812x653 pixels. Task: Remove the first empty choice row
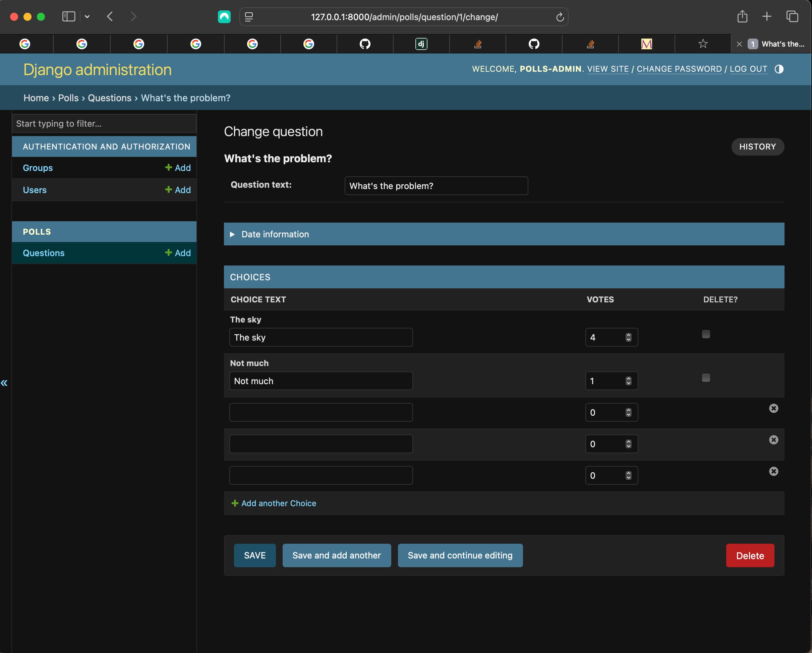(773, 408)
